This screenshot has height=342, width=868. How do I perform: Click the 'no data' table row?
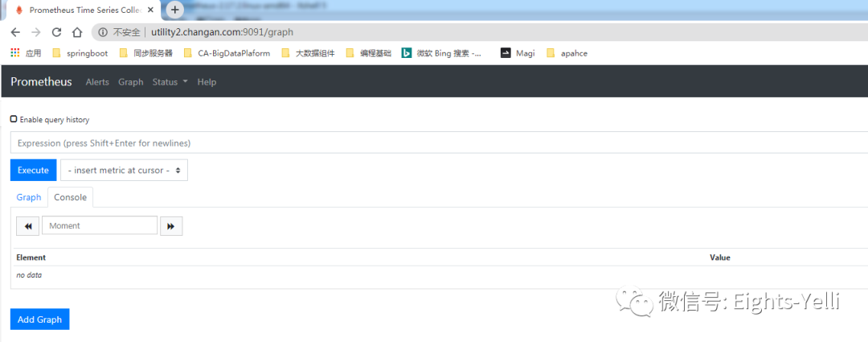click(439, 275)
